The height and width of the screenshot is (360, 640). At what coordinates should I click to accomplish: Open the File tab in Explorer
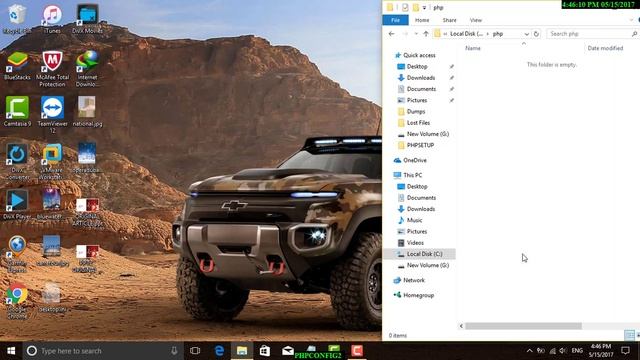coord(395,20)
